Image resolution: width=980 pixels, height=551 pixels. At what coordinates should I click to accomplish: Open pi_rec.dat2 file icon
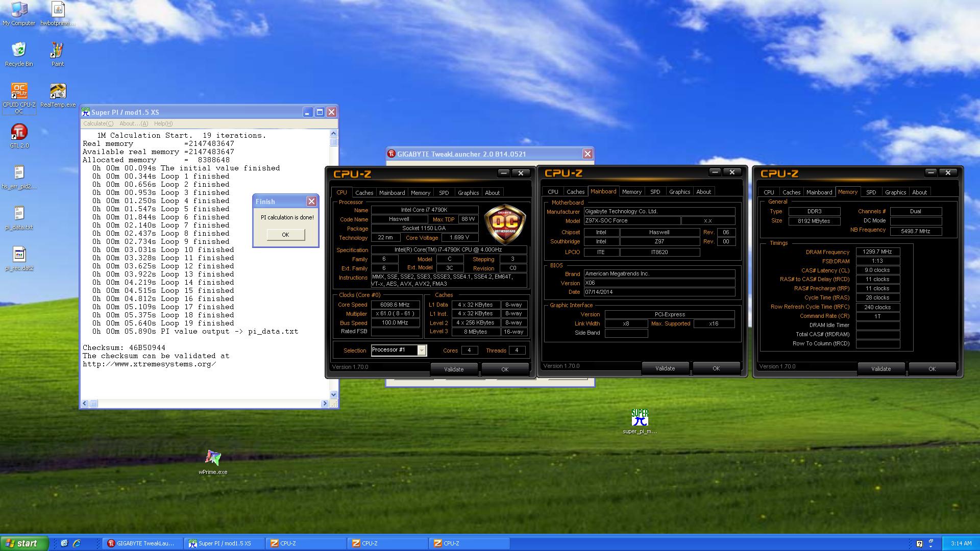[x=19, y=259]
